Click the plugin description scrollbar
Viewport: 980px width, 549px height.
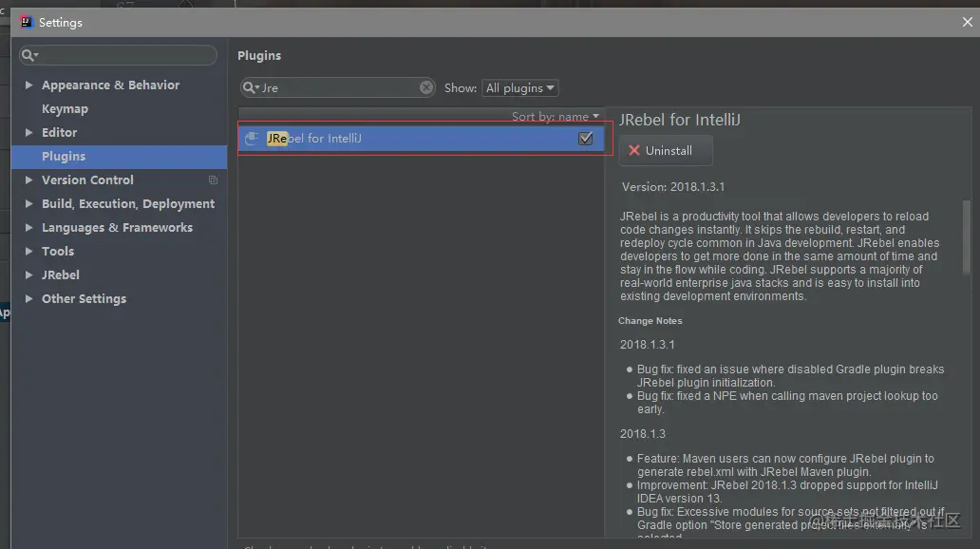click(x=967, y=237)
